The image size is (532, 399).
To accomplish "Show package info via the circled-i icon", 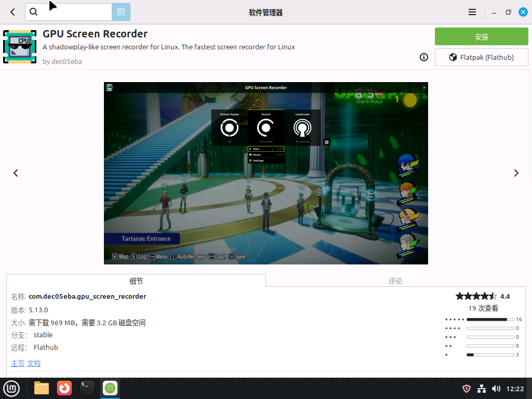I will (424, 57).
